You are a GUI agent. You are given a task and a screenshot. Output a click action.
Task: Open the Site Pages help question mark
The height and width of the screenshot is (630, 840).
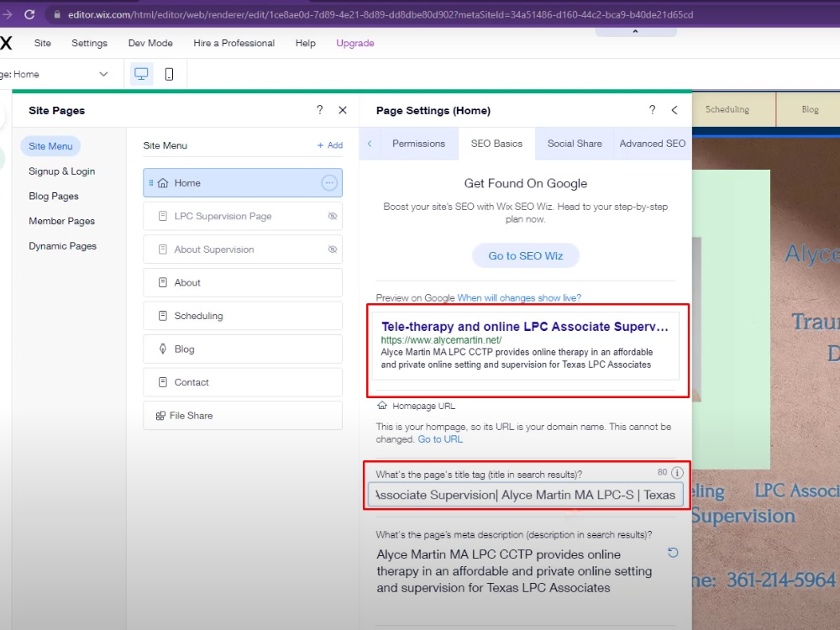pos(320,110)
